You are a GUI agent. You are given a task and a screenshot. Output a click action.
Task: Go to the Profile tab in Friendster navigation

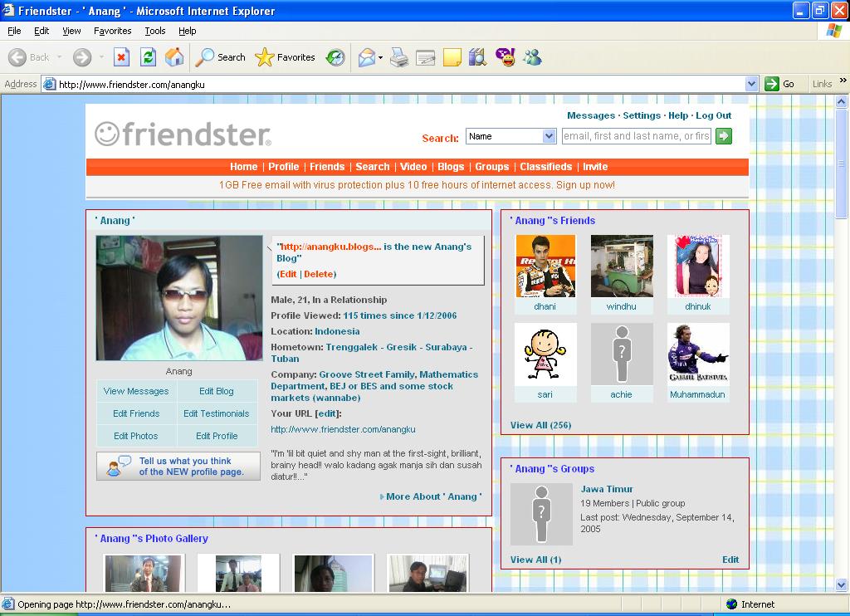[284, 167]
